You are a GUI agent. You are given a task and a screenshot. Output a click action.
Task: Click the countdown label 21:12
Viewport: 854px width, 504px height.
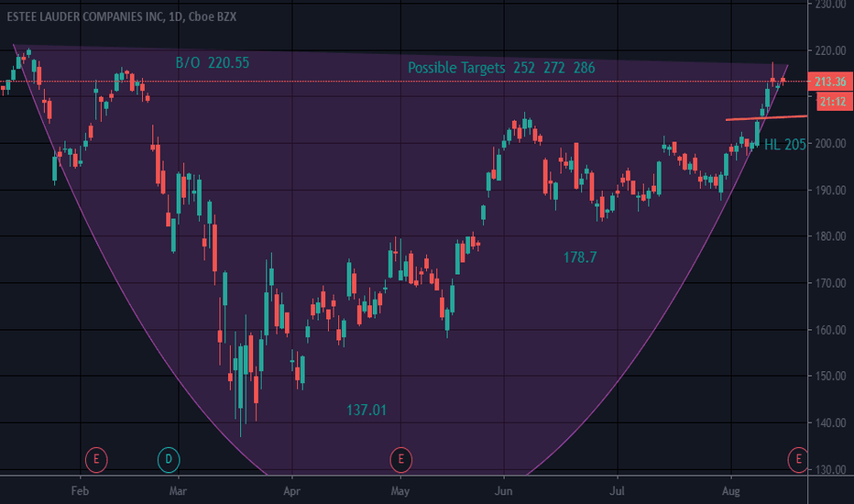coord(833,102)
